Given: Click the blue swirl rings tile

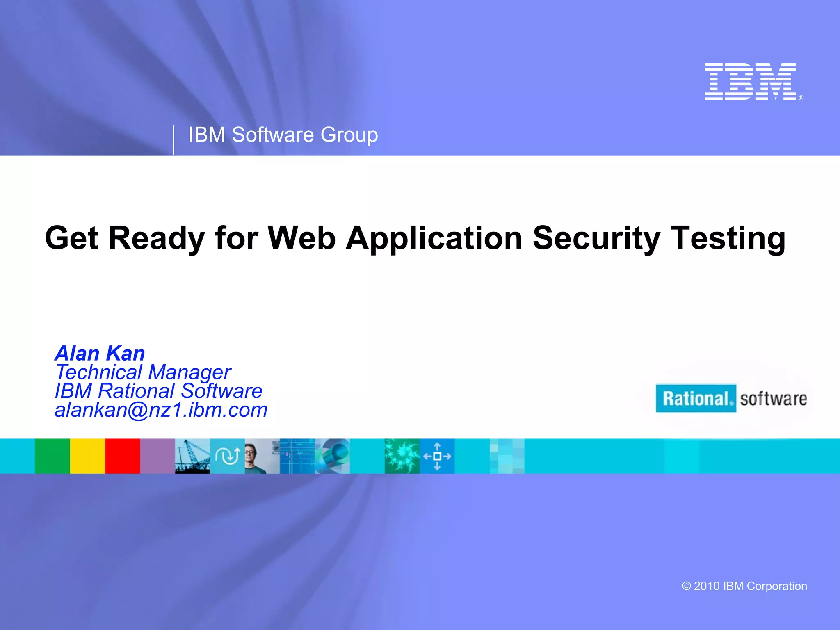Looking at the screenshot, I should (x=332, y=456).
